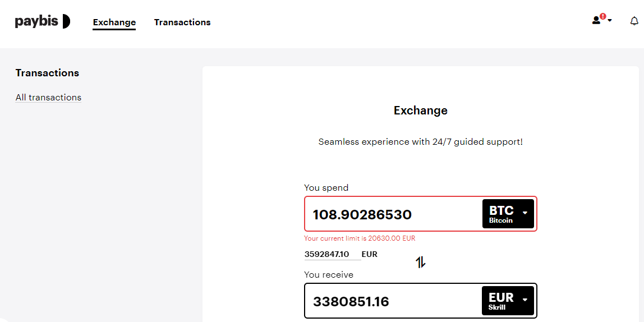This screenshot has height=322, width=644.
Task: Click the paybis logo
Action: click(42, 21)
